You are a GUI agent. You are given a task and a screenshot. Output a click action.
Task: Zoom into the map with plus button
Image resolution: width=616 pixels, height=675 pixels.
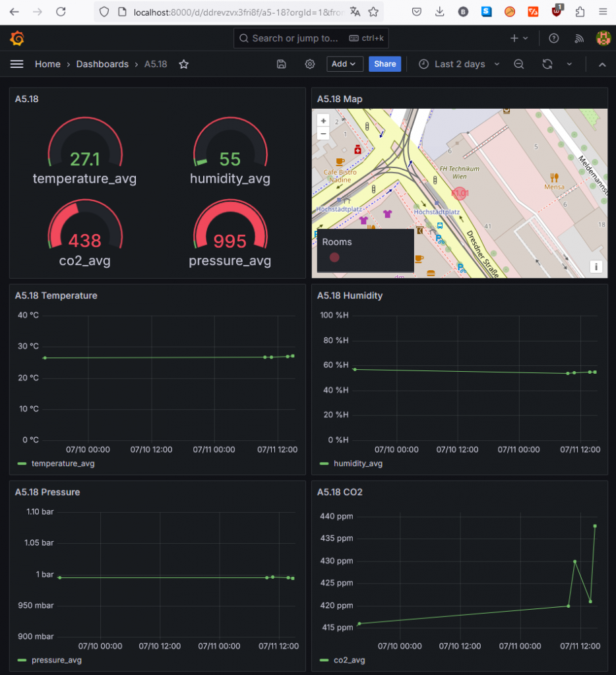(323, 120)
